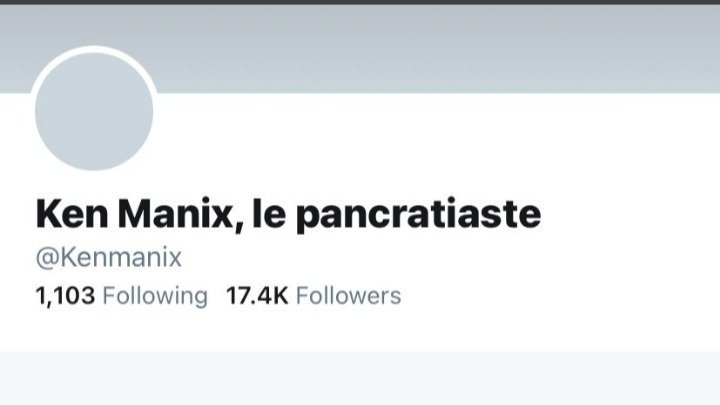Screen dimensions: 720x405
Task: Click the @ symbol in the handle
Action: pyautogui.click(x=47, y=258)
